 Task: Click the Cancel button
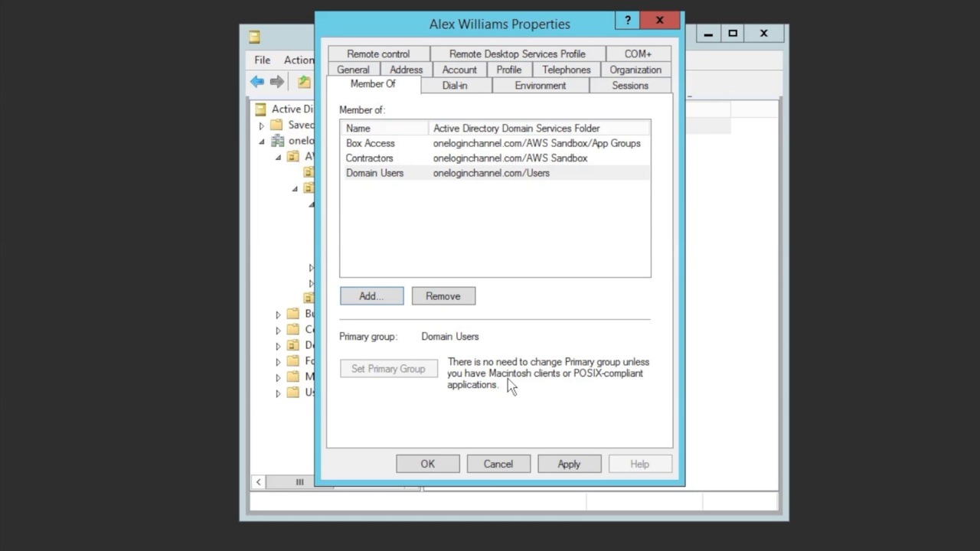(x=498, y=464)
